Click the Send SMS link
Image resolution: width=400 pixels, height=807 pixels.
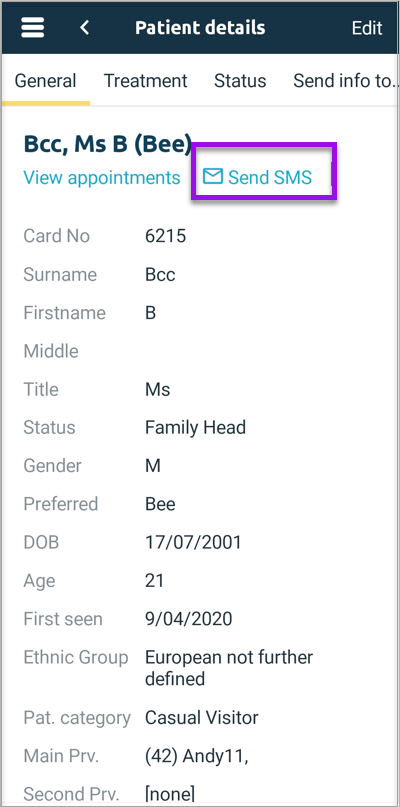click(270, 178)
